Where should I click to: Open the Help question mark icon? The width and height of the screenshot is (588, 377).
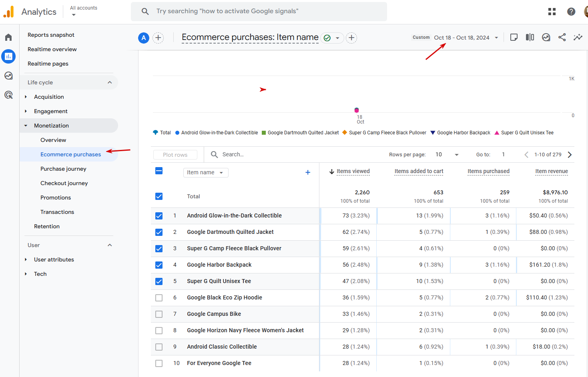[571, 12]
